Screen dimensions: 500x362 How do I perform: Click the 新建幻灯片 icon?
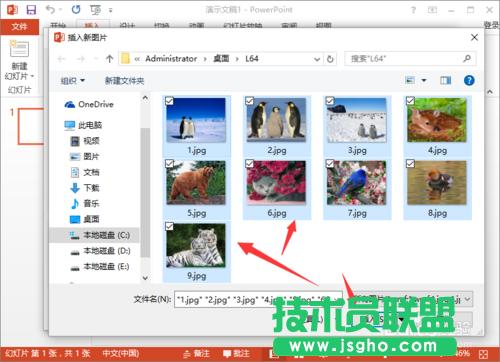(19, 50)
